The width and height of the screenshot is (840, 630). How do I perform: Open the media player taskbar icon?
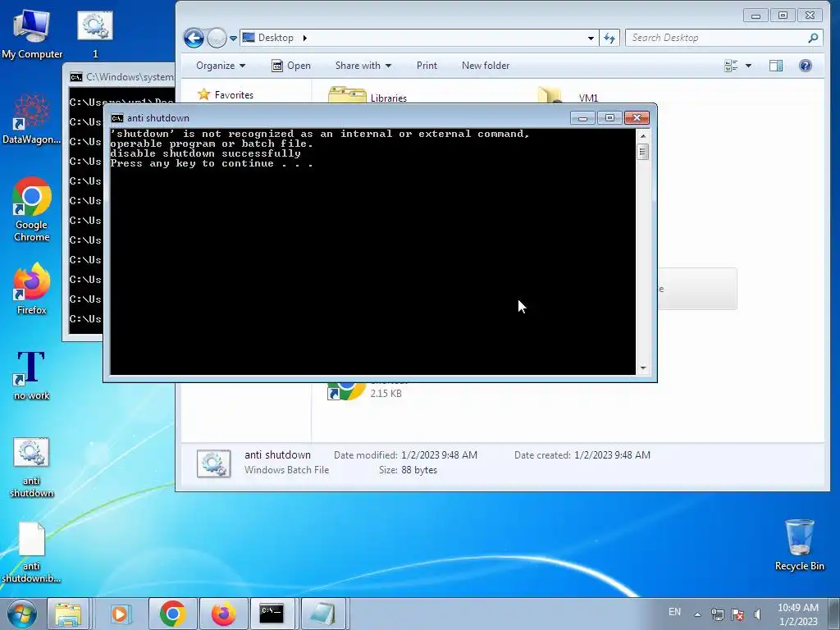(x=120, y=614)
